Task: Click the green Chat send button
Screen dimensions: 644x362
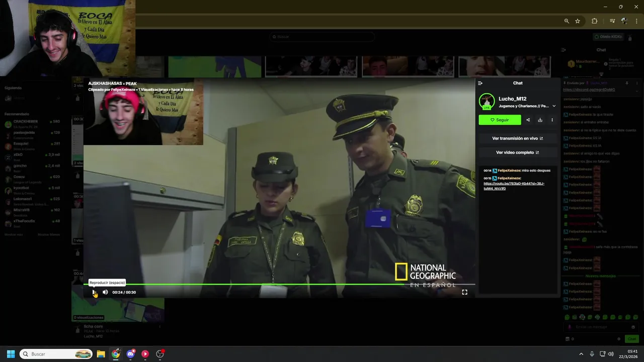Action: (x=631, y=339)
